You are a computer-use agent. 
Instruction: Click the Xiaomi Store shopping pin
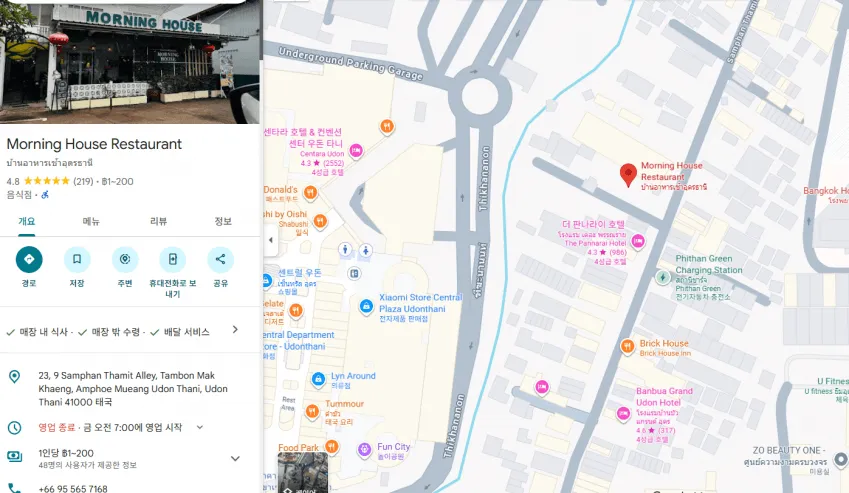[x=366, y=306]
